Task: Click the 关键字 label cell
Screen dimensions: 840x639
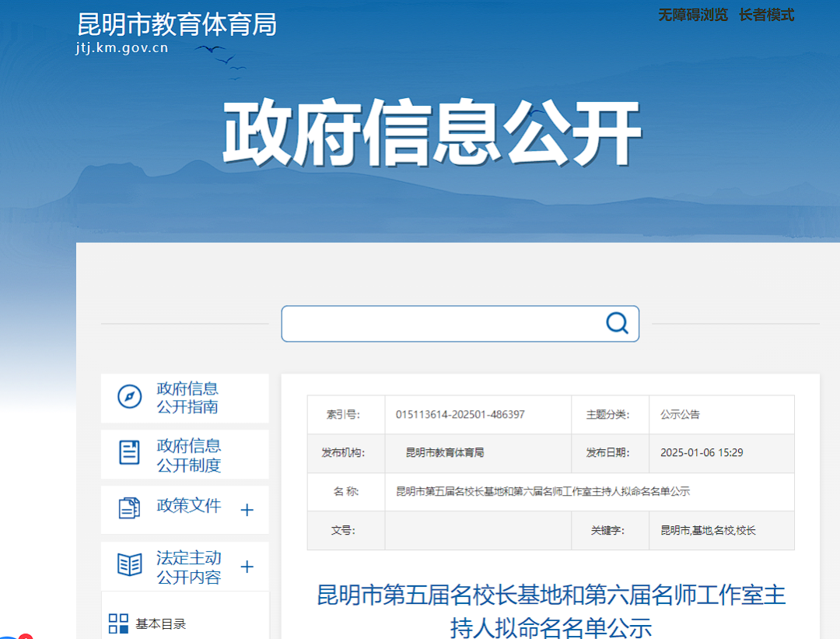Action: click(610, 530)
